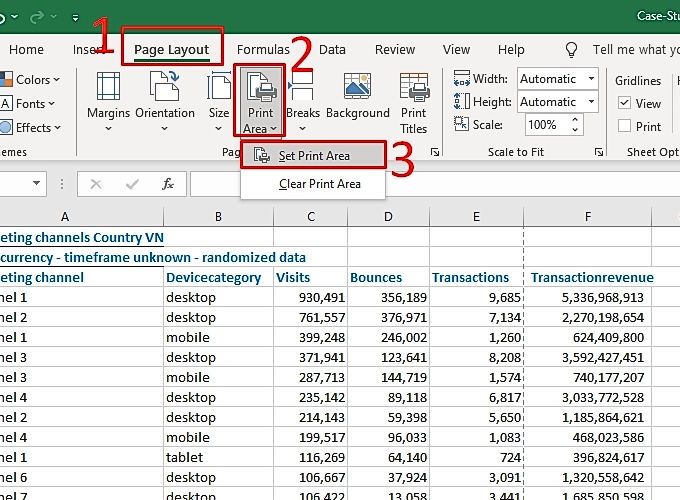This screenshot has height=500, width=680.
Task: Select column C header
Action: click(311, 216)
